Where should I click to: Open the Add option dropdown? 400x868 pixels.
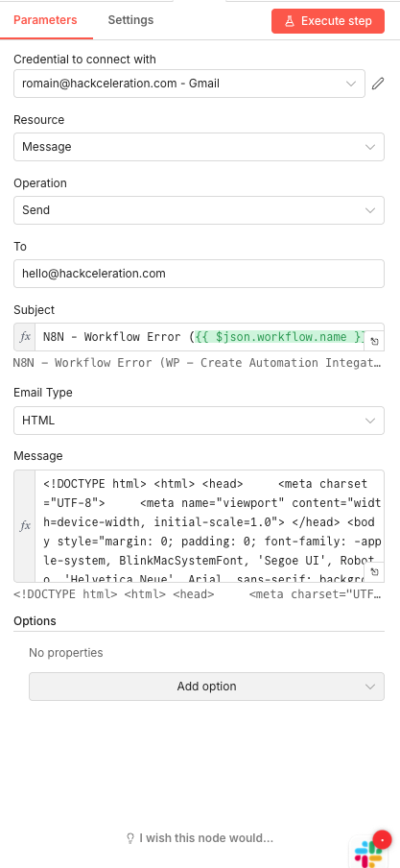click(206, 687)
